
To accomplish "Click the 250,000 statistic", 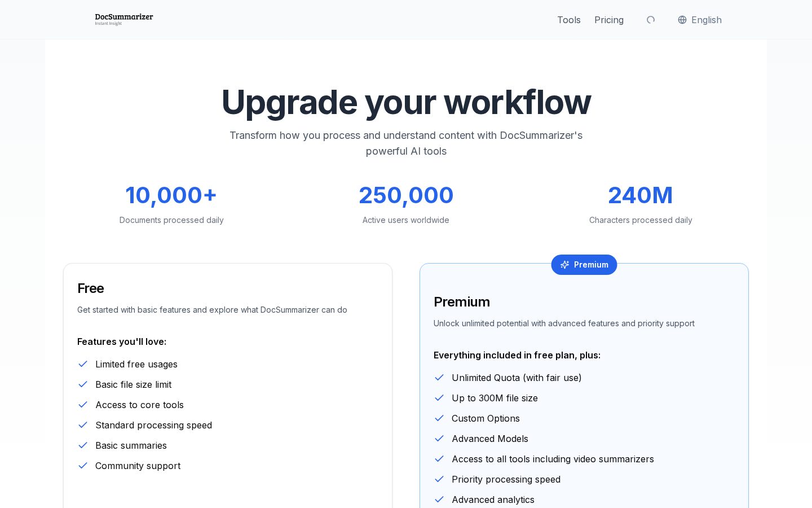I will pyautogui.click(x=406, y=195).
